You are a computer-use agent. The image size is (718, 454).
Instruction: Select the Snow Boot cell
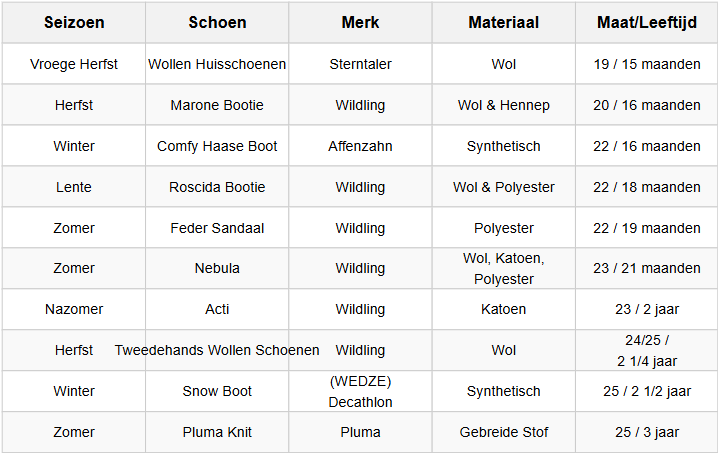(x=217, y=391)
